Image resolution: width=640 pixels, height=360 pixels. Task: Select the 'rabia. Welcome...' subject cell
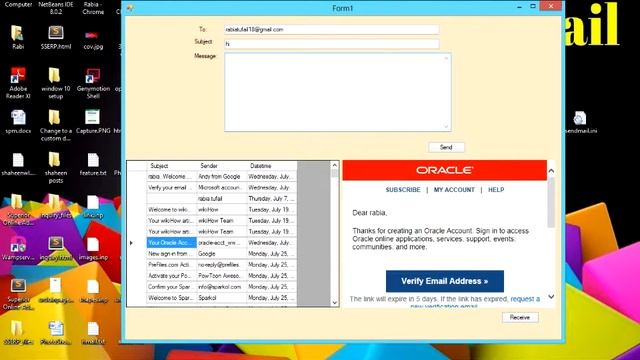[x=171, y=176]
